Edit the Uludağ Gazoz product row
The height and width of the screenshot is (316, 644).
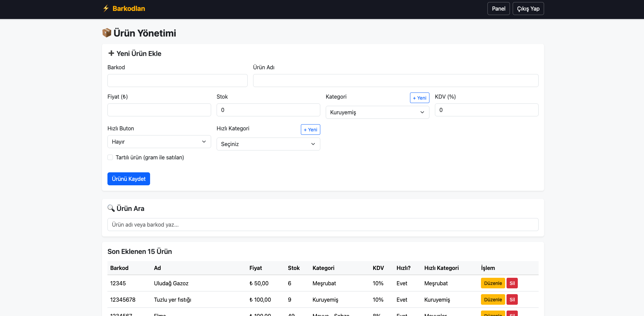[493, 283]
